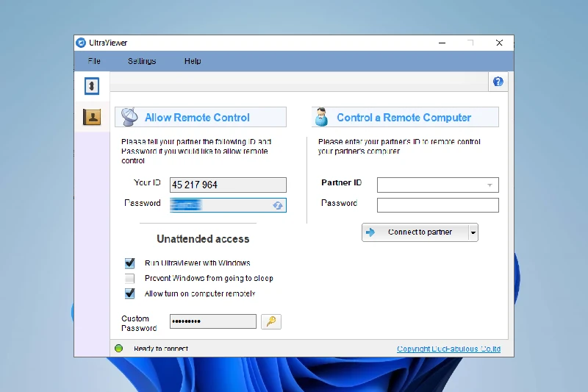This screenshot has height=392, width=588.
Task: Click the remote connection arrows sidebar icon
Action: [x=91, y=86]
